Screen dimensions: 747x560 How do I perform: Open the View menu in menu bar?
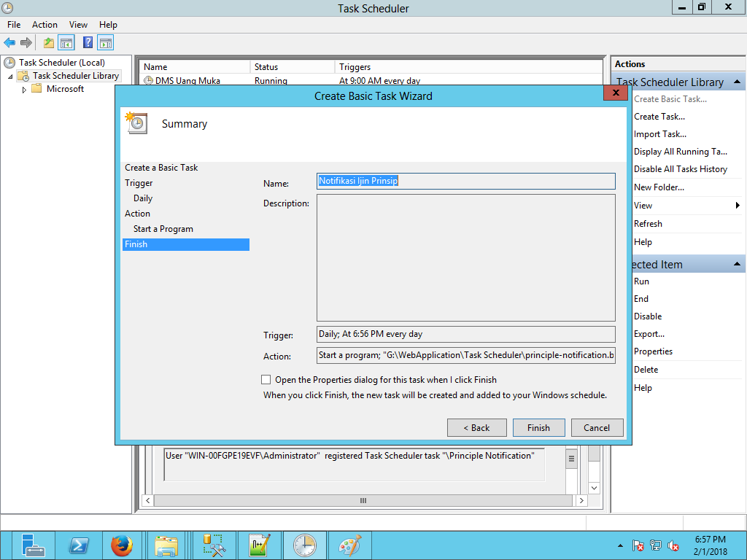(78, 25)
